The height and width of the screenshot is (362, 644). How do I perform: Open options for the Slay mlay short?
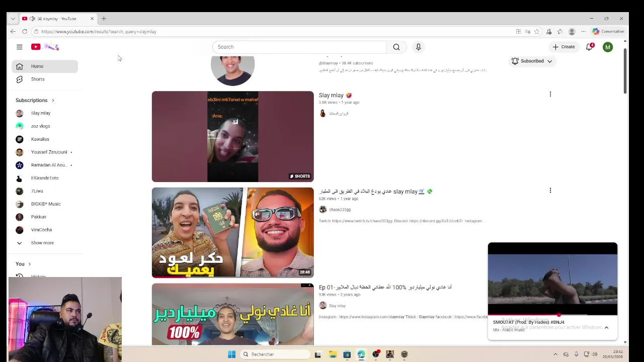point(550,94)
